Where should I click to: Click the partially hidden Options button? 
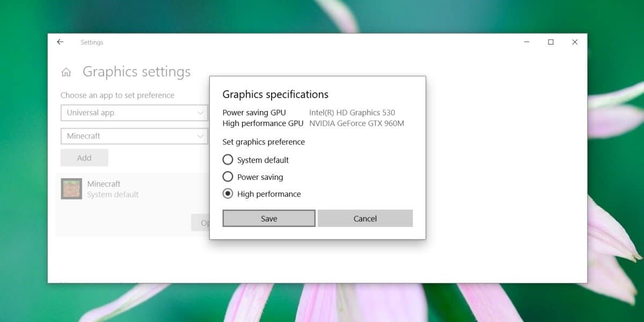[x=200, y=223]
